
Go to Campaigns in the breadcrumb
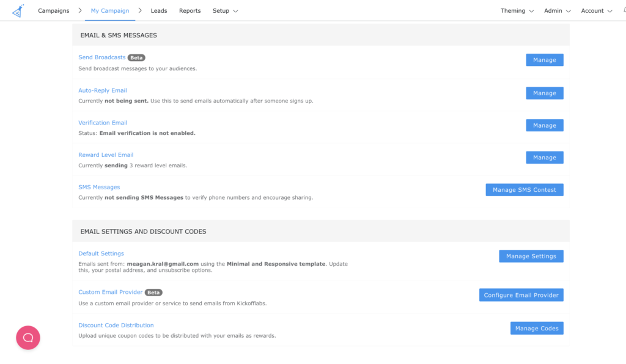54,11
